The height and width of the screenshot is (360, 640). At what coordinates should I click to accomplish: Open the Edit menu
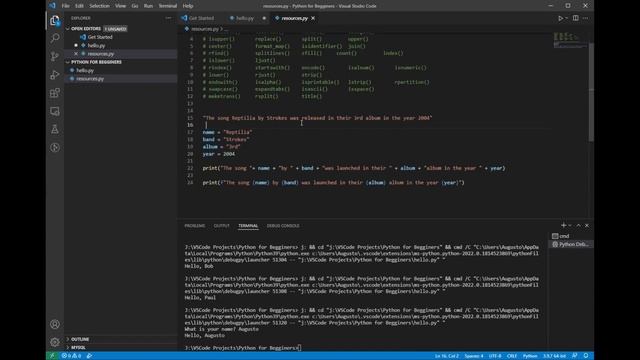click(79, 6)
